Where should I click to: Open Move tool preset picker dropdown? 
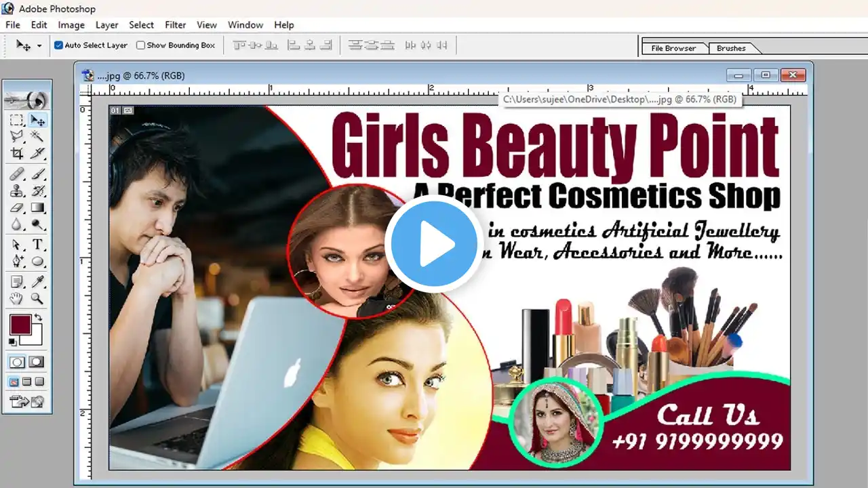click(39, 45)
